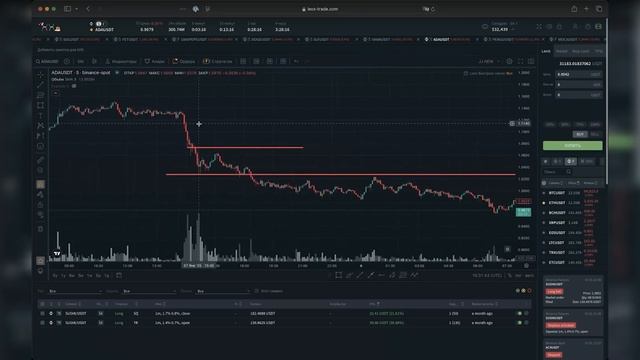
Task: Open the Fibonacci tools in left toolbar
Action: click(x=40, y=95)
